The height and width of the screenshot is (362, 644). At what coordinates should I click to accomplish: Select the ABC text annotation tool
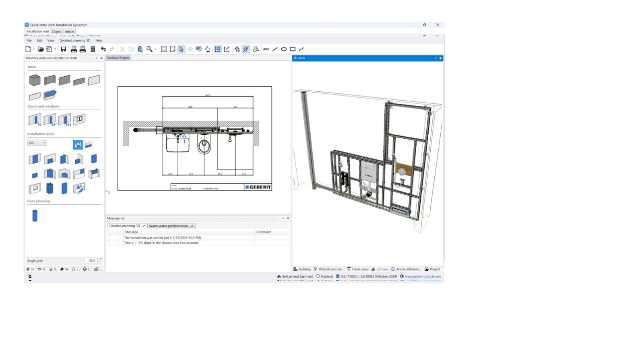pyautogui.click(x=266, y=49)
